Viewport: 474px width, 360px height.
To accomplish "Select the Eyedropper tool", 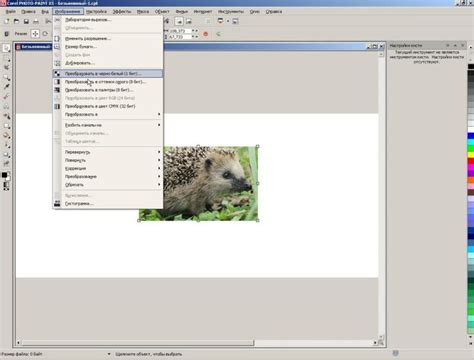I will pos(6,87).
